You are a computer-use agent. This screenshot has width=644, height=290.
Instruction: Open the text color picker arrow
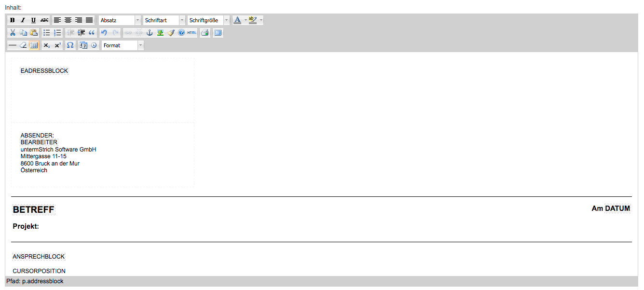tap(246, 20)
